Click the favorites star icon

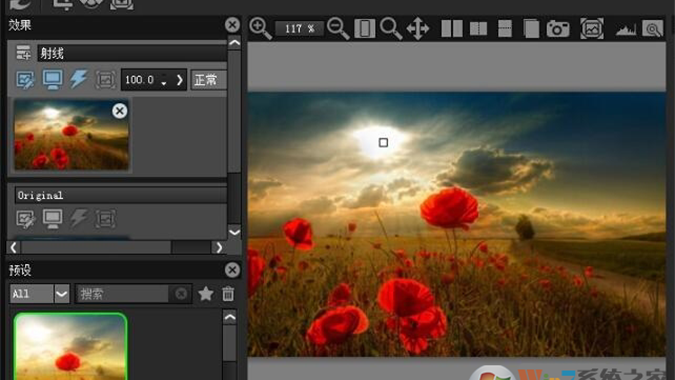point(206,294)
